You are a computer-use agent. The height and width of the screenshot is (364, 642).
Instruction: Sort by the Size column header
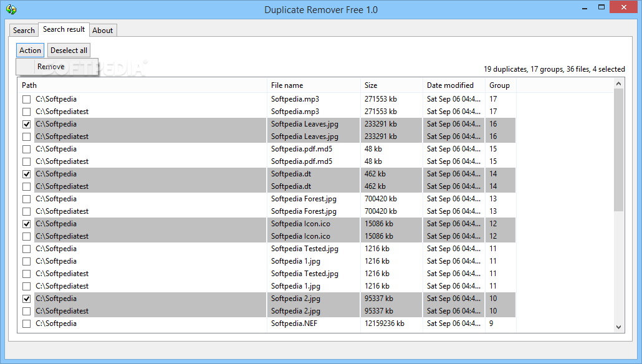coord(391,85)
